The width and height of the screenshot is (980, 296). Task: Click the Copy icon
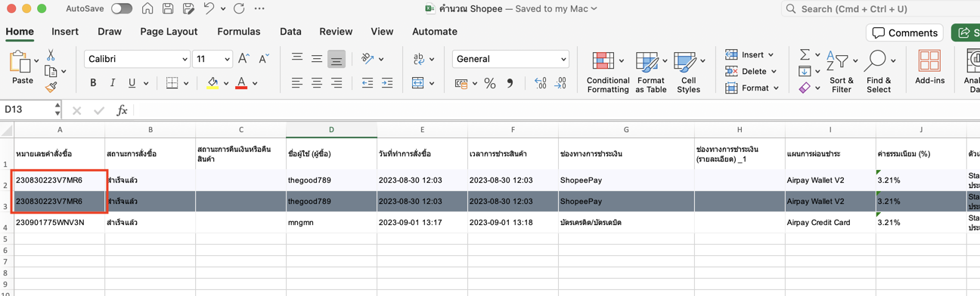(51, 72)
